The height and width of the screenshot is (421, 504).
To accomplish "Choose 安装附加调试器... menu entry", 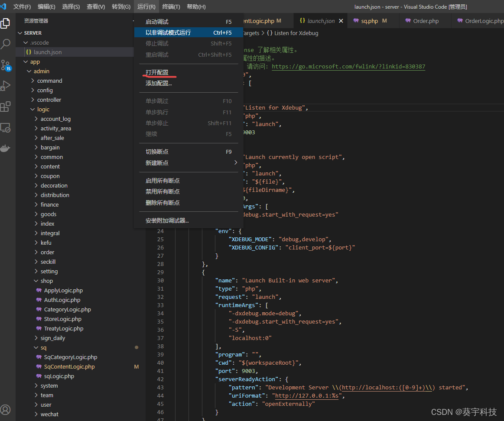I will tap(189, 220).
